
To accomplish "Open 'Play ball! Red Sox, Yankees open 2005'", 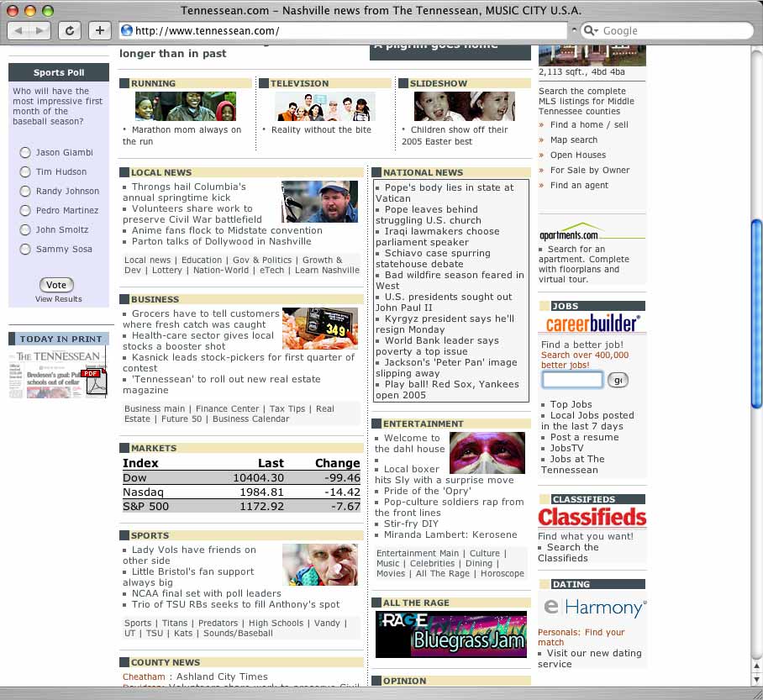I will click(x=447, y=389).
